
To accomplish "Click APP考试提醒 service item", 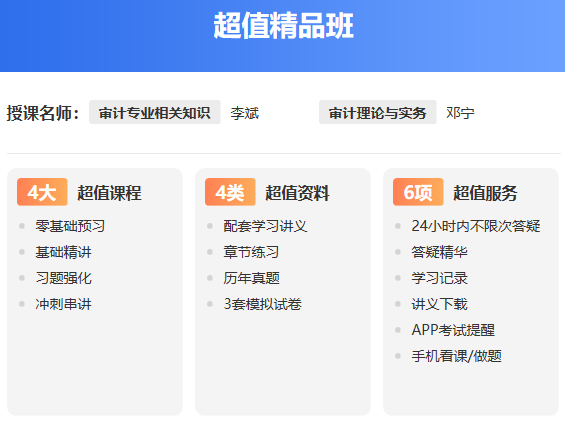I will click(453, 330).
